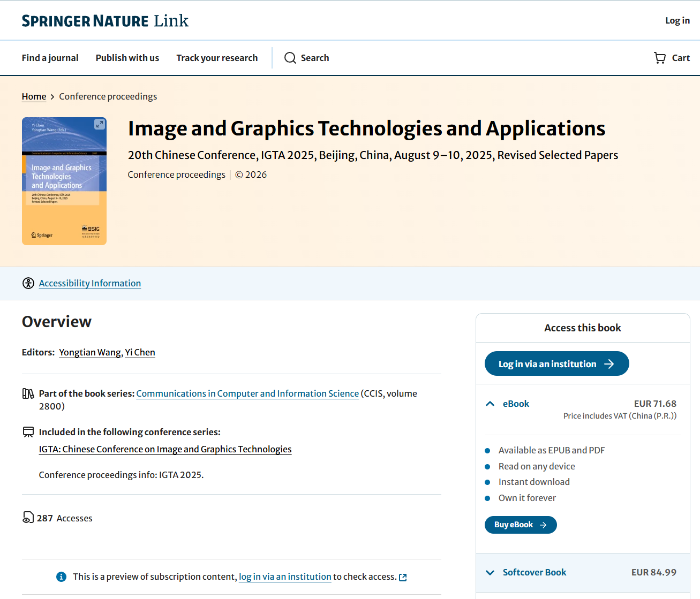Screen dimensions: 700x599
Task: Click the book series icon
Action: click(28, 393)
